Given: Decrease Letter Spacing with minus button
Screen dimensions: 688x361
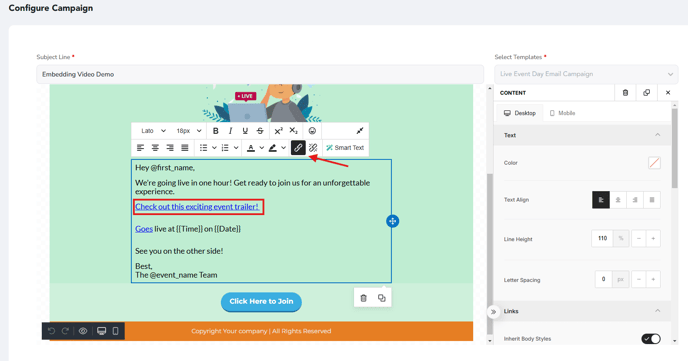Looking at the screenshot, I should (638, 279).
